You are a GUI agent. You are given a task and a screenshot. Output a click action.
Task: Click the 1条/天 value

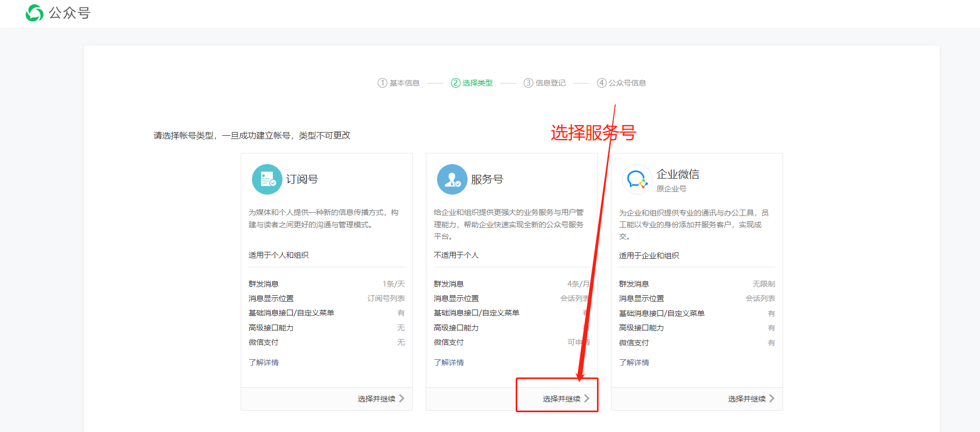pyautogui.click(x=394, y=284)
